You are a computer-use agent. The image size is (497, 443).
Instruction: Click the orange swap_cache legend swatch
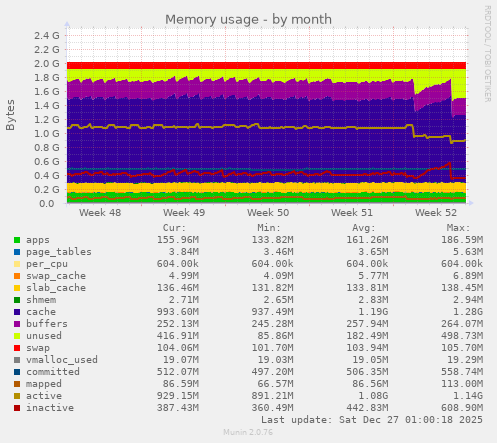point(17,276)
